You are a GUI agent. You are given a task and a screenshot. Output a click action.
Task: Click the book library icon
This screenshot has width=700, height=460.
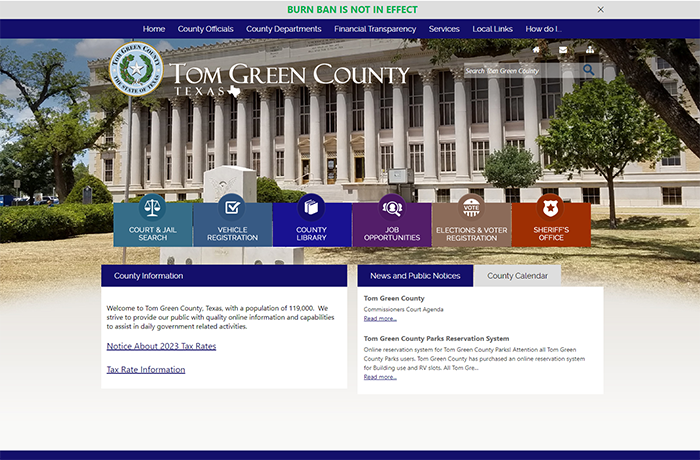pyautogui.click(x=311, y=207)
